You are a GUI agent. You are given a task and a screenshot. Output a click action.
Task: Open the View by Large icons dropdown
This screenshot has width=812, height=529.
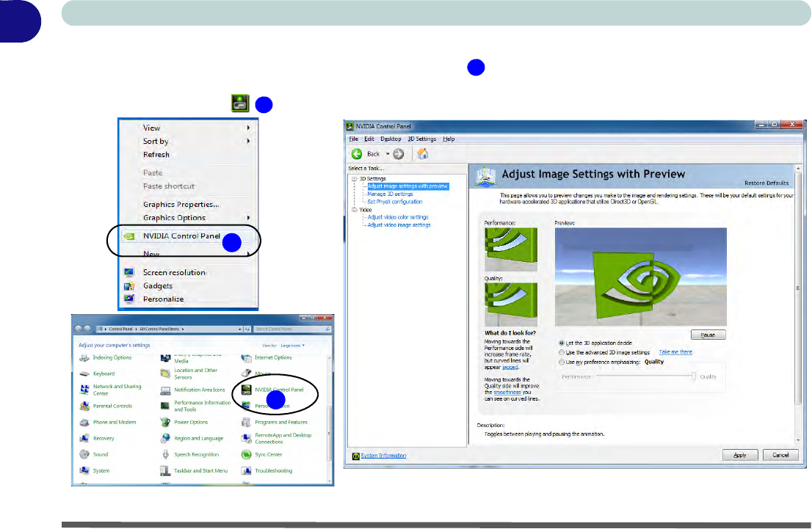[x=293, y=346]
